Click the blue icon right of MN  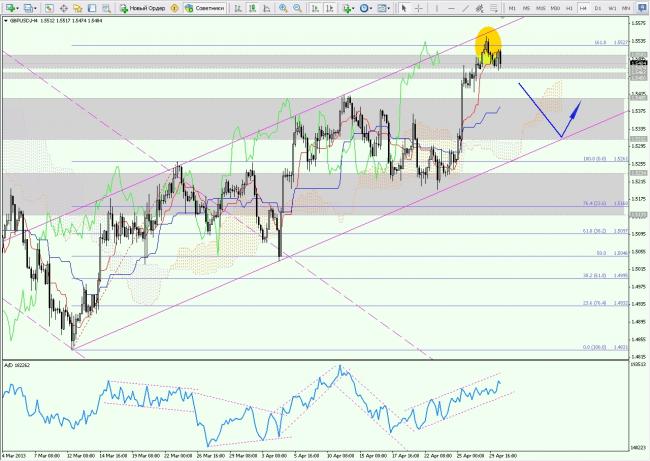643,8
